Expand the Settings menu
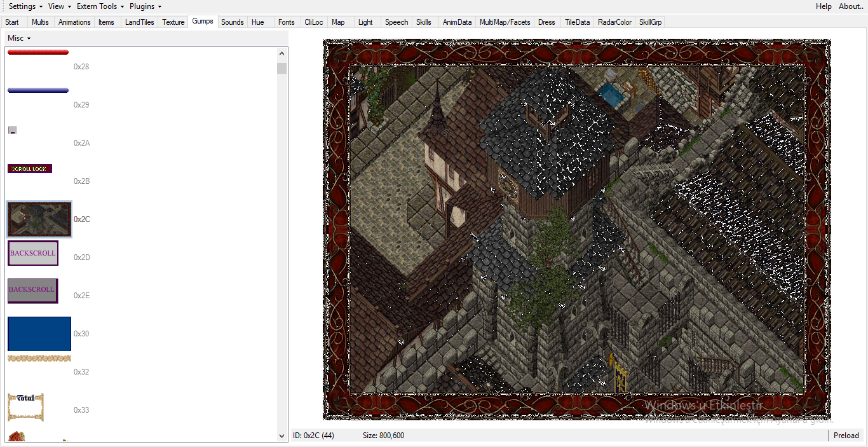Screen dimensions: 868x447 (x=25, y=6)
